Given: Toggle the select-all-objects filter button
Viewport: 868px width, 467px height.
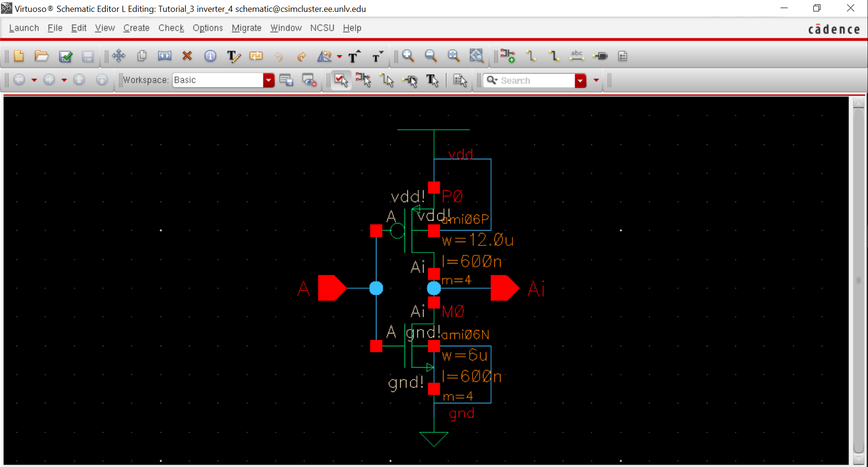Looking at the screenshot, I should pyautogui.click(x=341, y=80).
